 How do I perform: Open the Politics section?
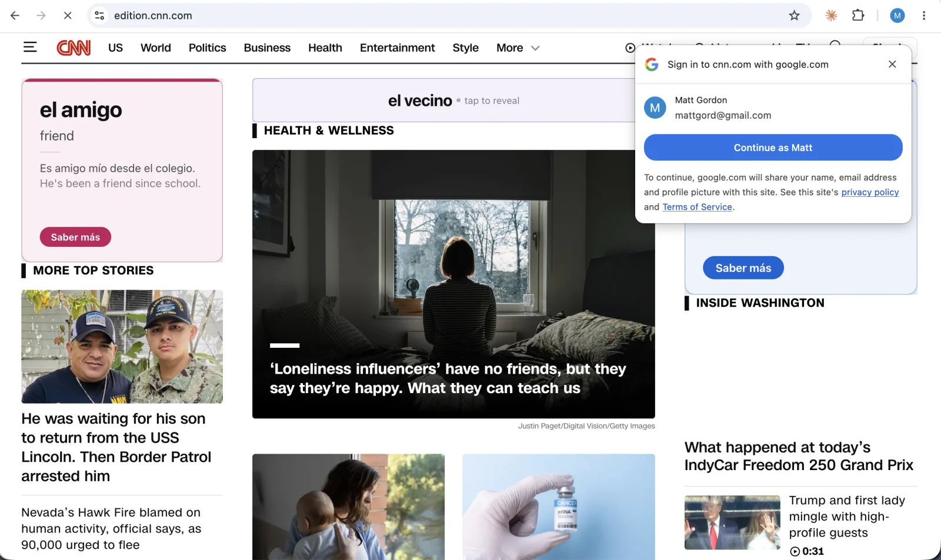click(207, 48)
